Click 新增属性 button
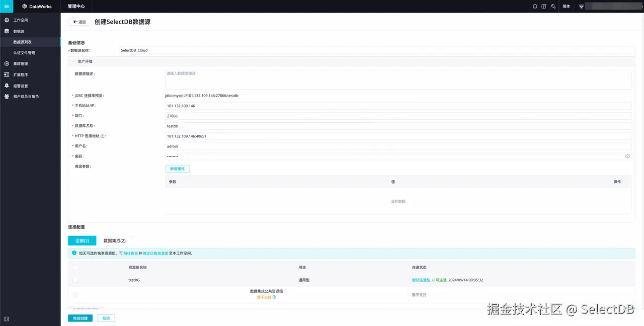The height and width of the screenshot is (326, 644). 177,169
